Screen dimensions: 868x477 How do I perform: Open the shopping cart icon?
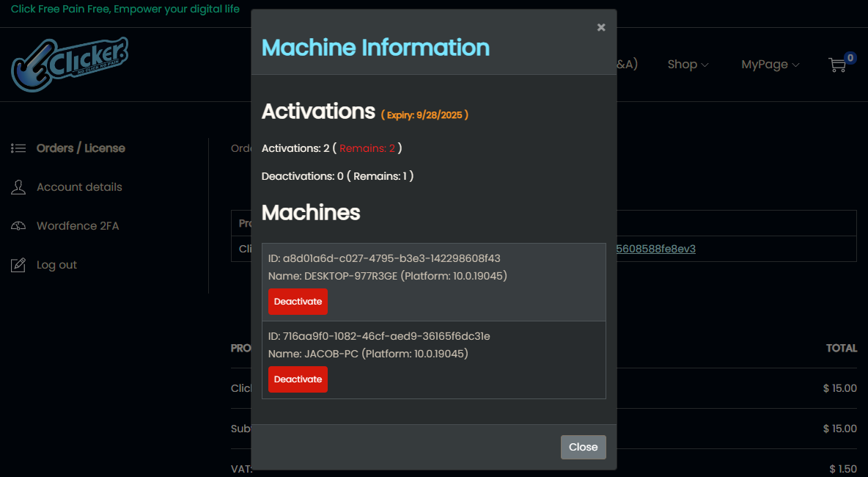836,65
